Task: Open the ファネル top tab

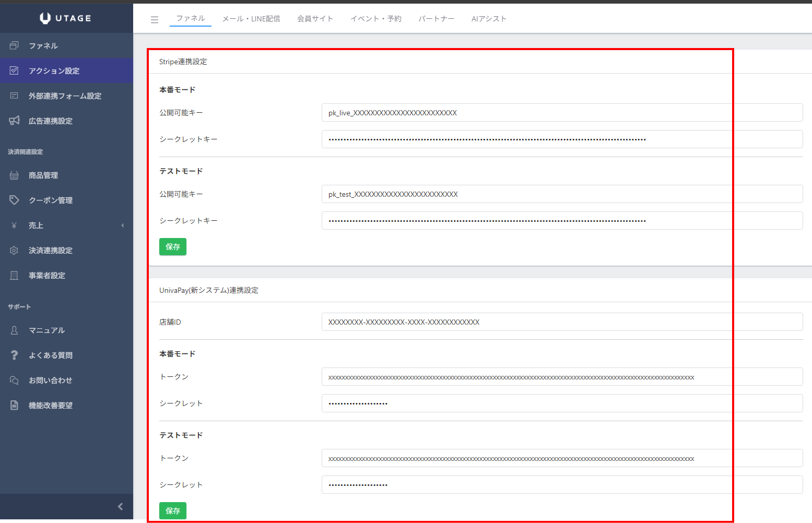Action: click(191, 18)
